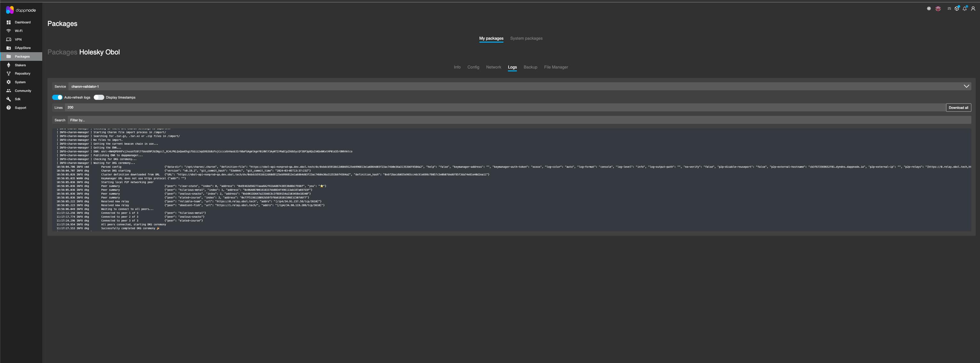Viewport: 980px width, 363px height.
Task: Expand the chevron next to service bar
Action: (x=966, y=86)
